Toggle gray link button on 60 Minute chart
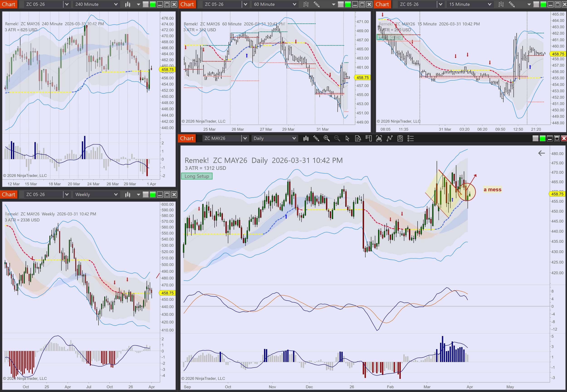567x392 pixels. (341, 4)
